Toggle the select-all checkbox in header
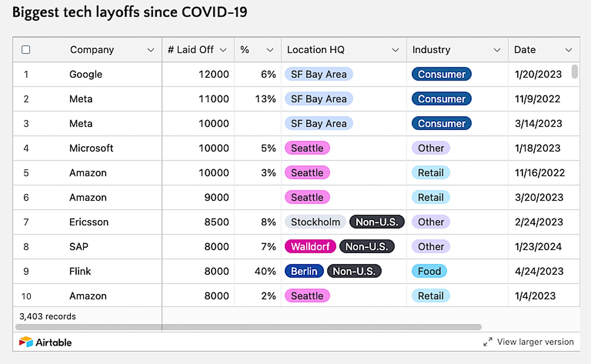 coord(26,50)
